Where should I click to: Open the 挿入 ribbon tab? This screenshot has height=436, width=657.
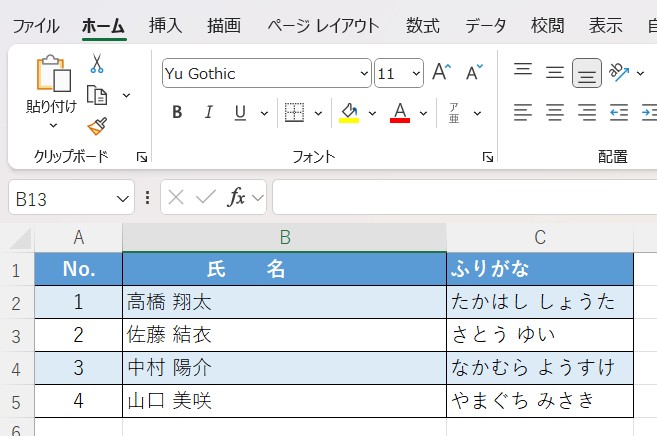[164, 26]
